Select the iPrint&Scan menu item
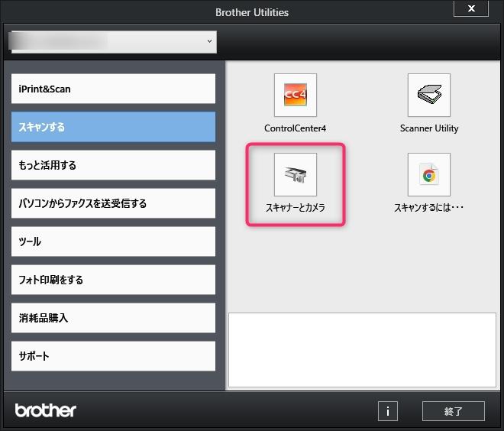The image size is (504, 431). click(113, 89)
